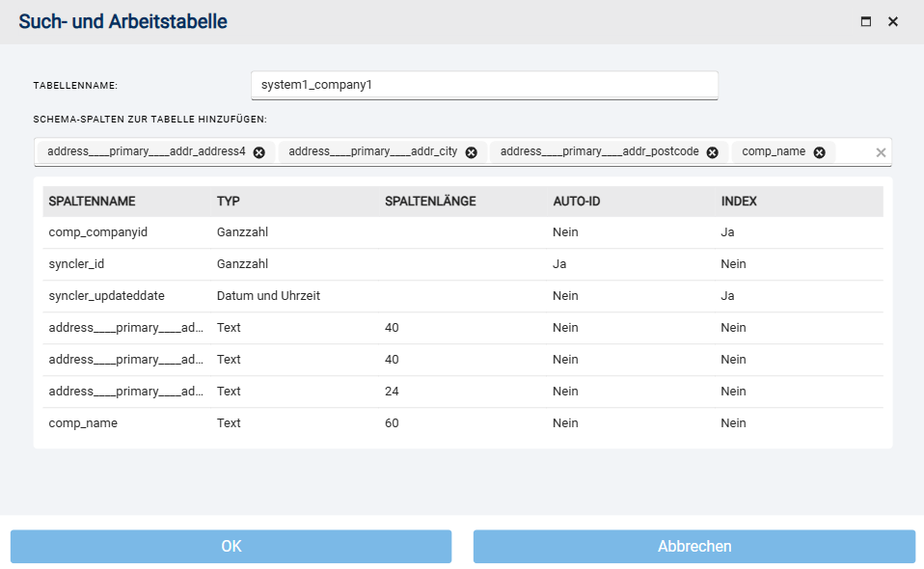924x569 pixels.
Task: Remove the addr_address4 column tag
Action: tap(259, 152)
